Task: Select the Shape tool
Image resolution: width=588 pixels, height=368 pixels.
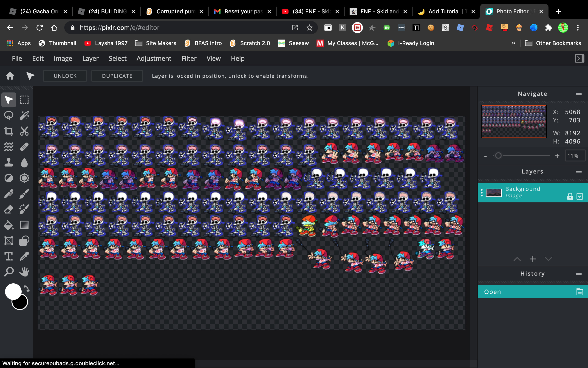Action: click(x=24, y=241)
